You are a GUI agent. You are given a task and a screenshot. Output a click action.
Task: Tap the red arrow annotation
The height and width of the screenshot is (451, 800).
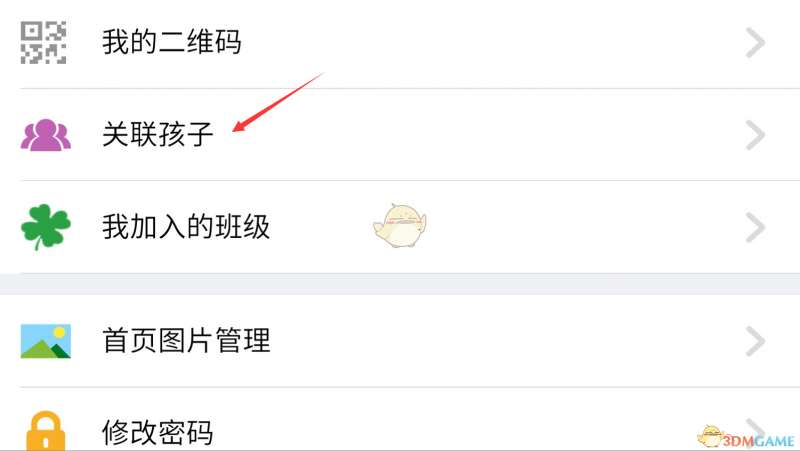click(278, 102)
